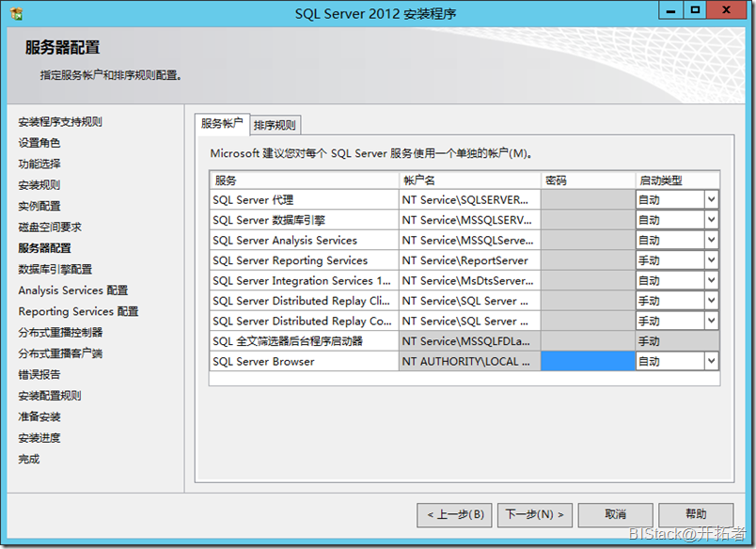Click password field for SQL Server Browser
The height and width of the screenshot is (549, 756).
coord(588,361)
